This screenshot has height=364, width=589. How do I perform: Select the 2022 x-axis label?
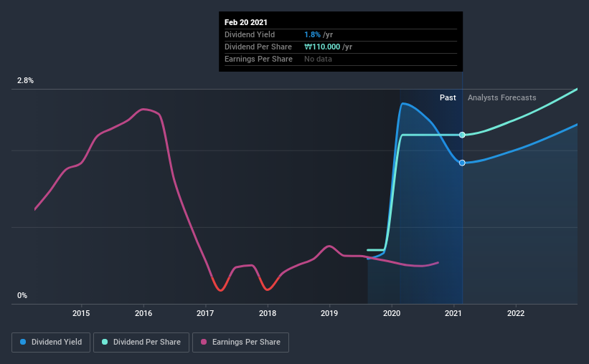(x=516, y=313)
